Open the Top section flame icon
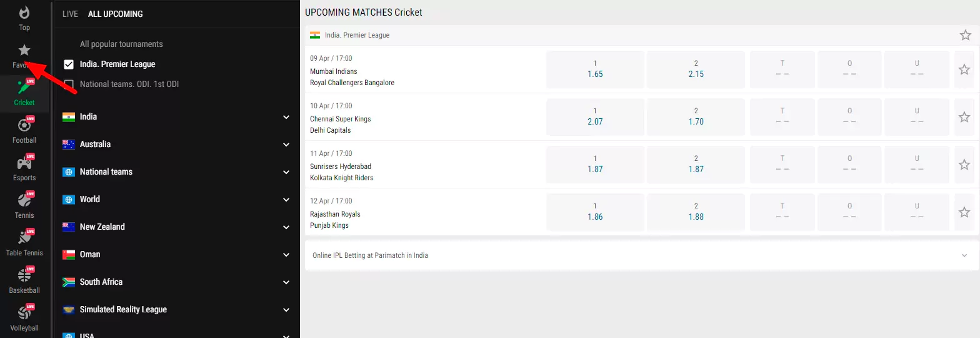Image resolution: width=980 pixels, height=338 pixels. click(x=24, y=13)
